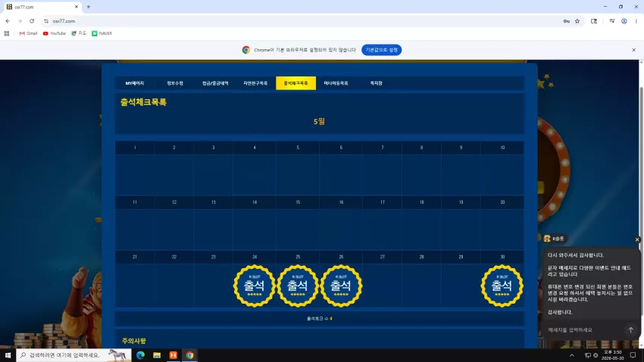Close the osr77.com browser tab

(x=77, y=7)
